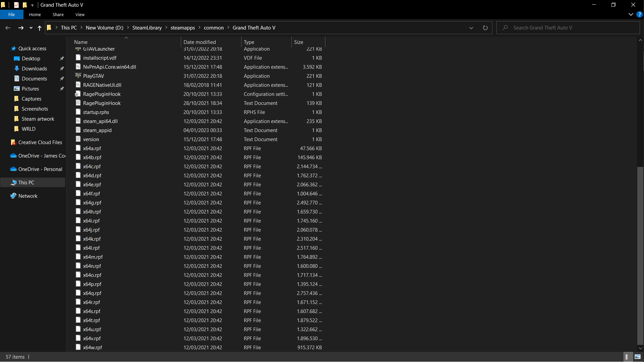Open the Screenshots folder in sidebar
This screenshot has height=362, width=644.
[35, 109]
